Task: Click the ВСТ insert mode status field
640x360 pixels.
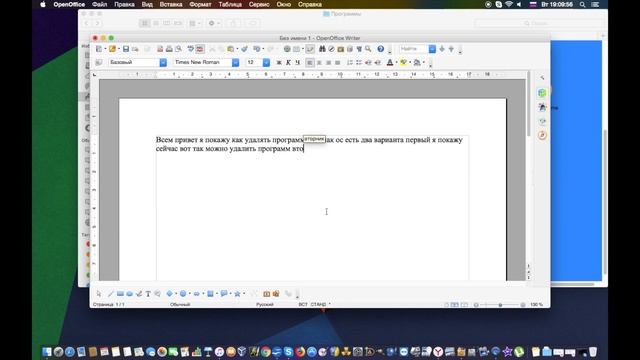Action: [x=303, y=304]
